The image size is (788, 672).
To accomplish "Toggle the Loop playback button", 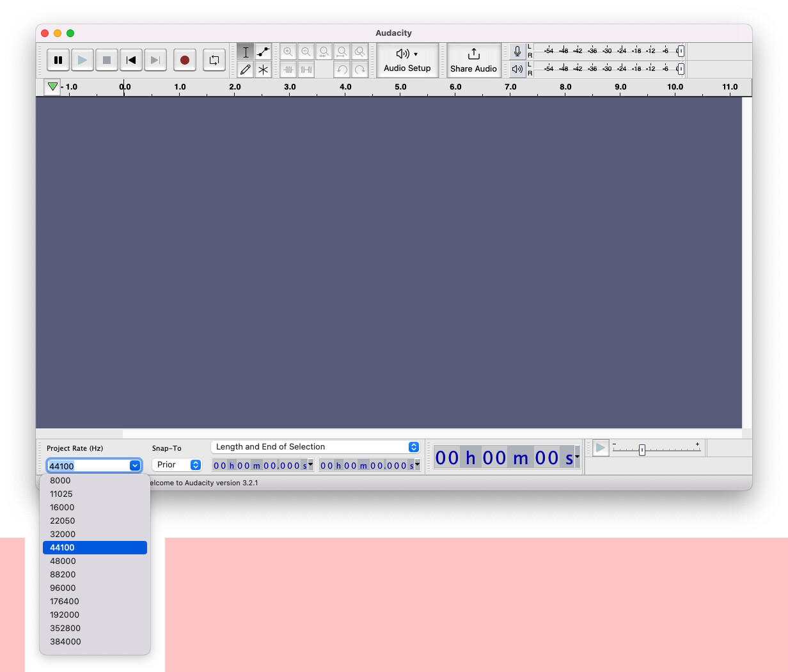I will pos(214,60).
